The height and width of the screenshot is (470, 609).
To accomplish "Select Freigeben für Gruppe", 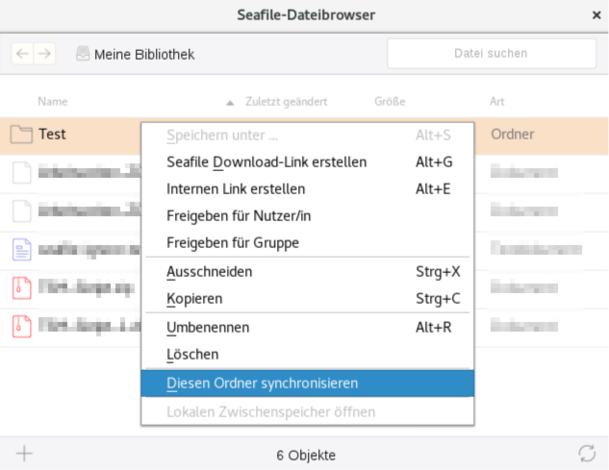I will coord(233,242).
